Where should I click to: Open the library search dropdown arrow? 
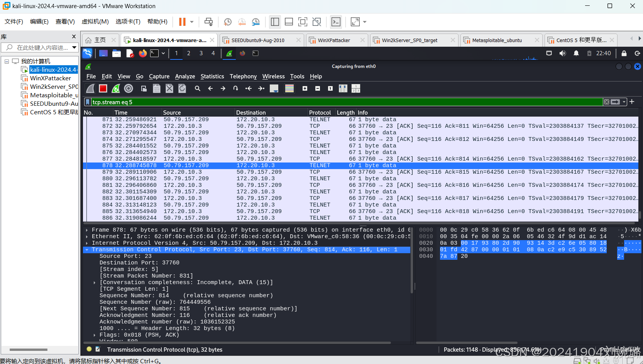click(74, 47)
